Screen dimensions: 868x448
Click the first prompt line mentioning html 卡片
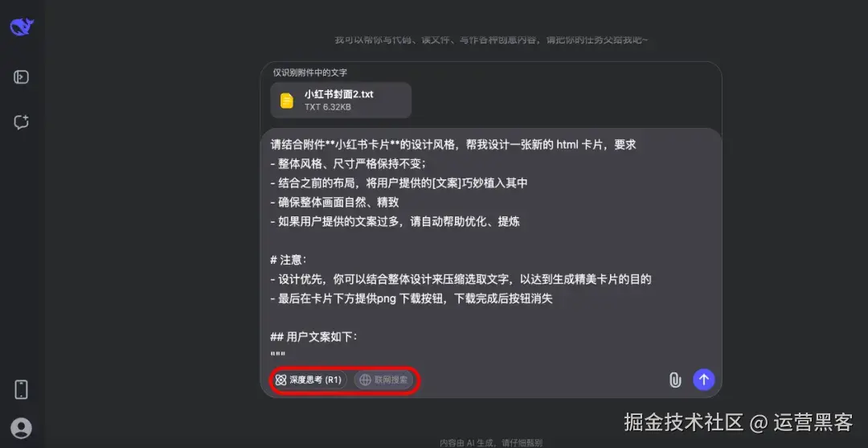[x=453, y=145]
